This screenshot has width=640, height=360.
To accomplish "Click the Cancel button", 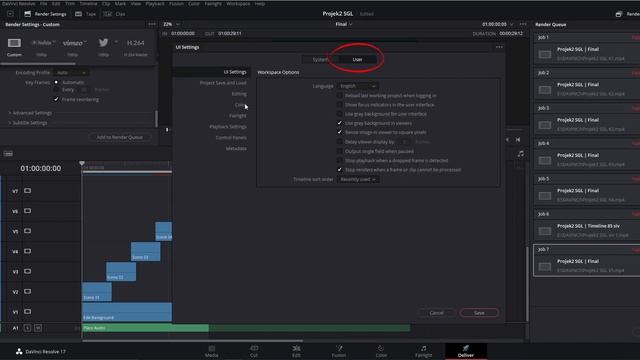I will (436, 313).
